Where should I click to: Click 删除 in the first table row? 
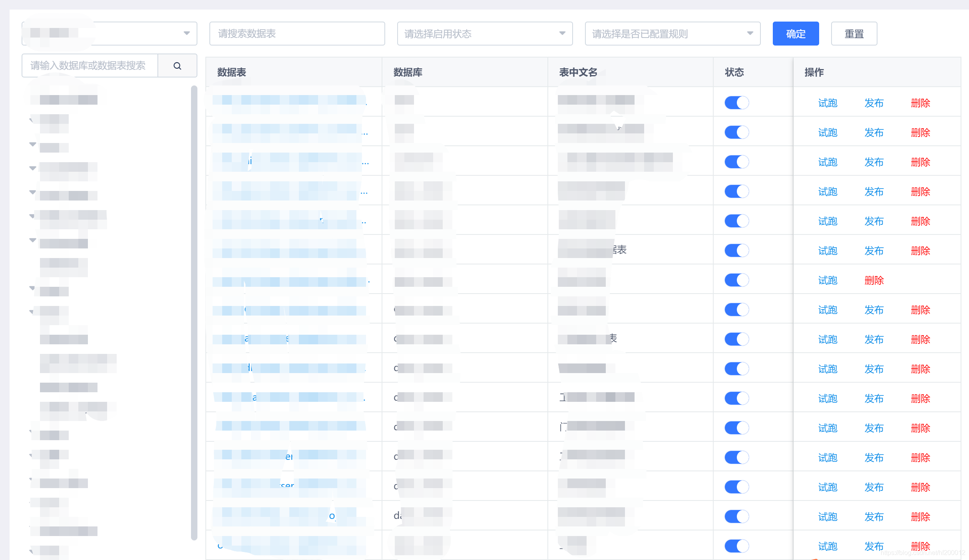point(921,103)
